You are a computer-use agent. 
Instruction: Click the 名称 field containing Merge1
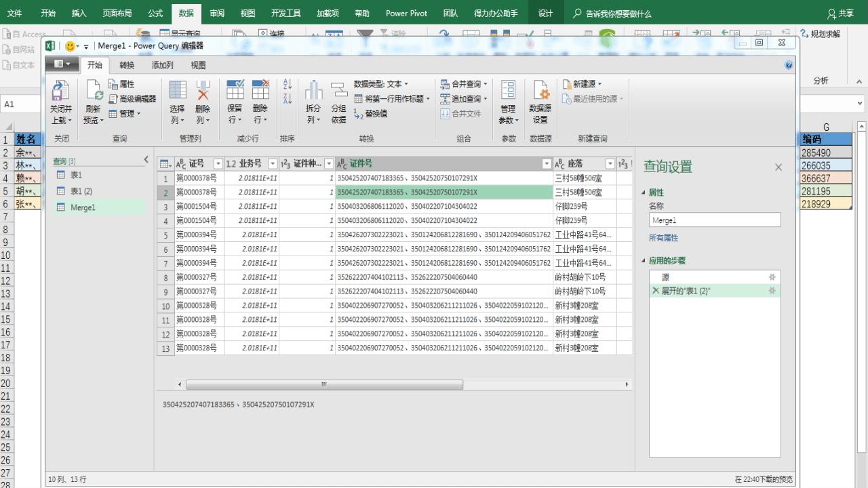tap(714, 220)
